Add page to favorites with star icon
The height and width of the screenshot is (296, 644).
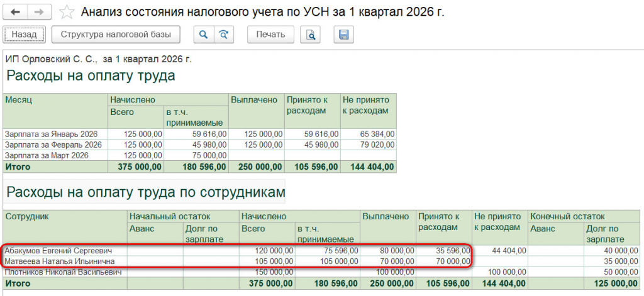[67, 13]
